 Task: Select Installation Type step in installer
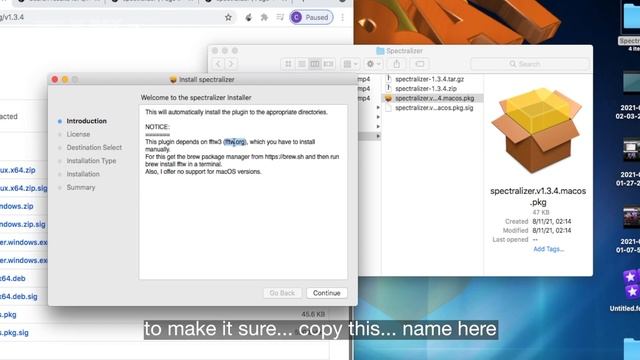pyautogui.click(x=91, y=161)
